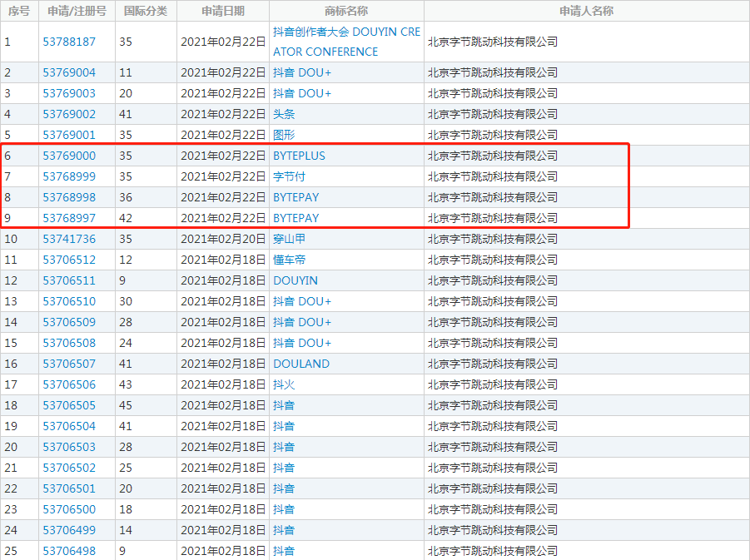Select class value 12 in 懂车帝 row
The image size is (750, 560).
pos(126,260)
